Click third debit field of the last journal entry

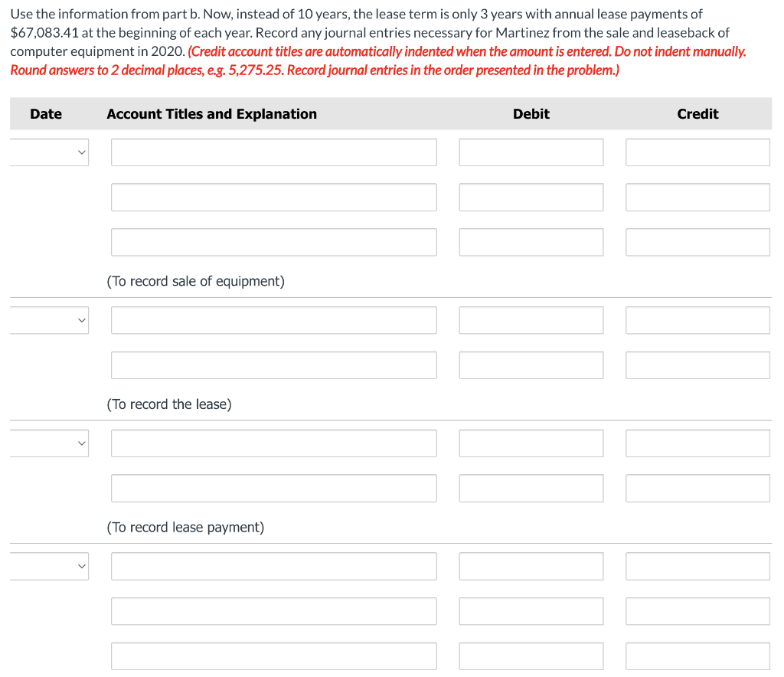(531, 656)
